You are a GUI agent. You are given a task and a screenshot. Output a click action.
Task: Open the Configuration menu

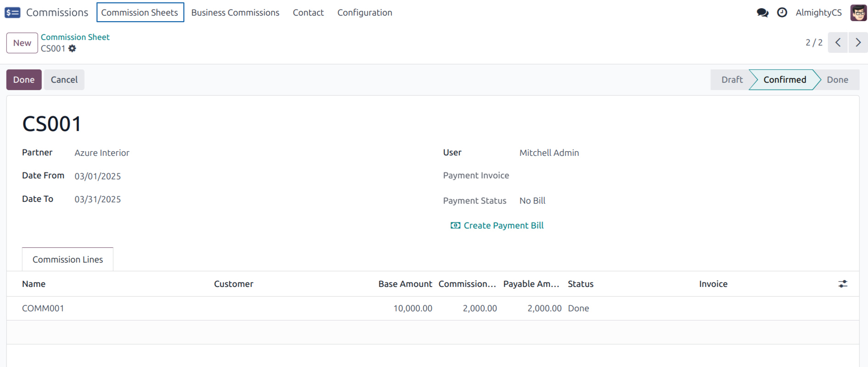coord(364,12)
